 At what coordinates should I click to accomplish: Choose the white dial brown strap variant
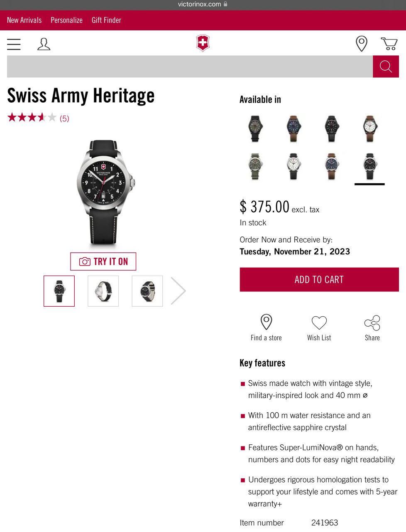(369, 129)
